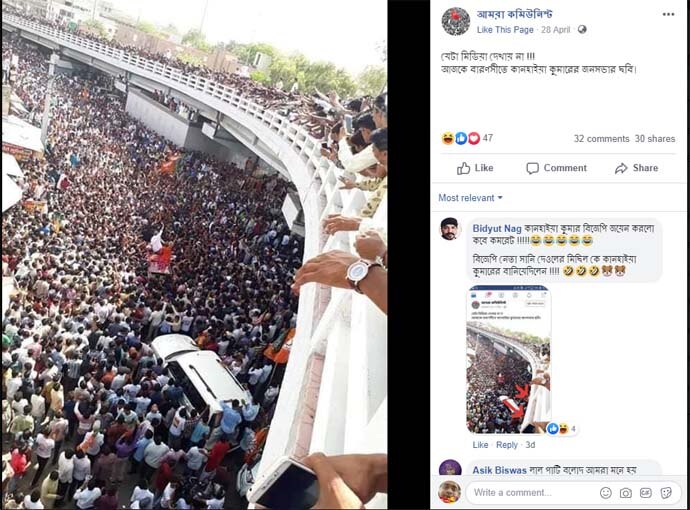
Task: Open the Share options for this post
Action: [636, 168]
